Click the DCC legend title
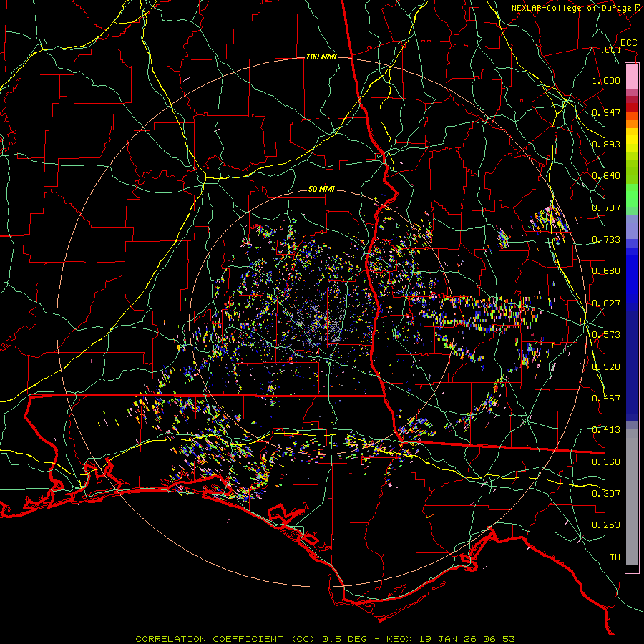644x644 pixels. tap(628, 43)
